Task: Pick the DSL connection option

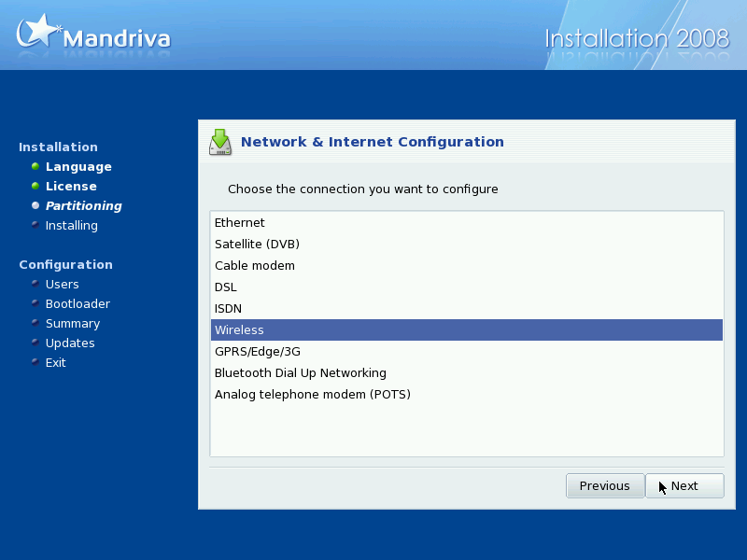Action: tap(466, 287)
